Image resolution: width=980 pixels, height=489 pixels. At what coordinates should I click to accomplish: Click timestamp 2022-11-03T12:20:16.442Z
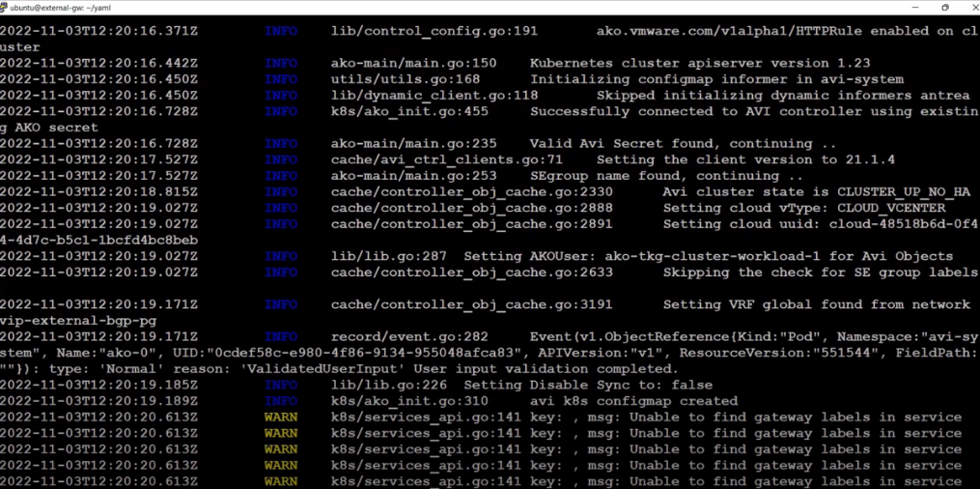[98, 63]
